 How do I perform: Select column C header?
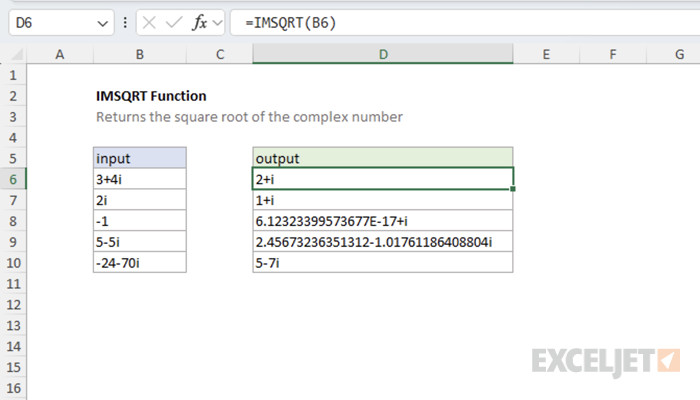click(x=220, y=54)
